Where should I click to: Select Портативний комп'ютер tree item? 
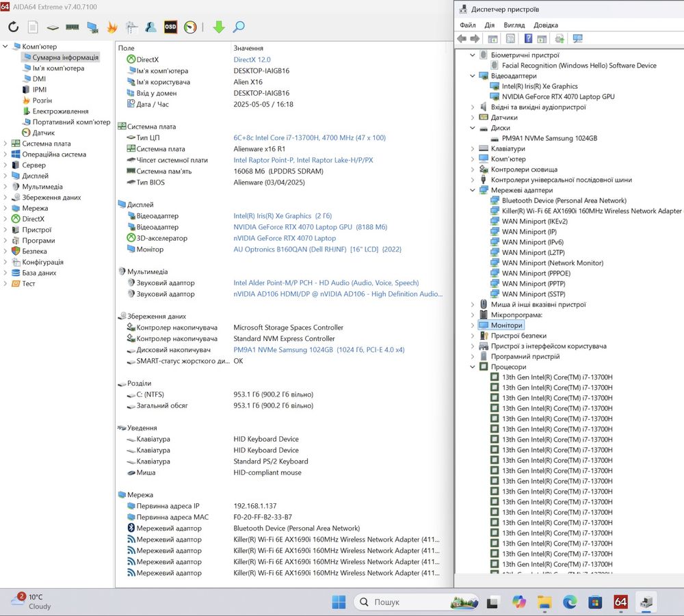(71, 122)
